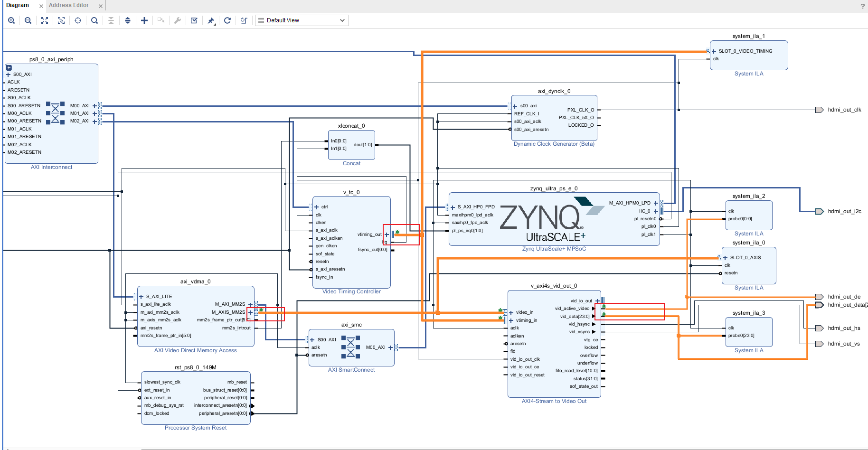
Task: Select the Diagram tab
Action: point(18,5)
